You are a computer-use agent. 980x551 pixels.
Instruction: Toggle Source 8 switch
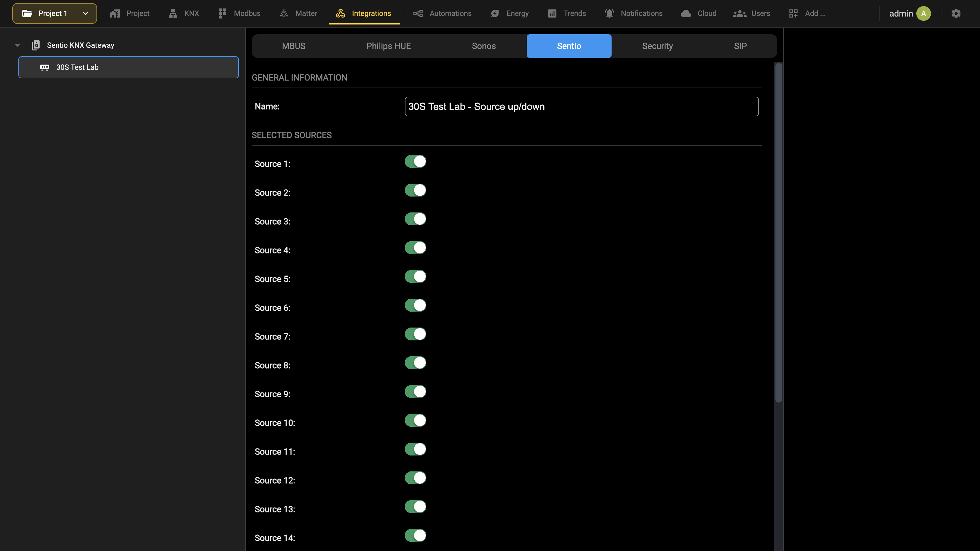point(416,363)
